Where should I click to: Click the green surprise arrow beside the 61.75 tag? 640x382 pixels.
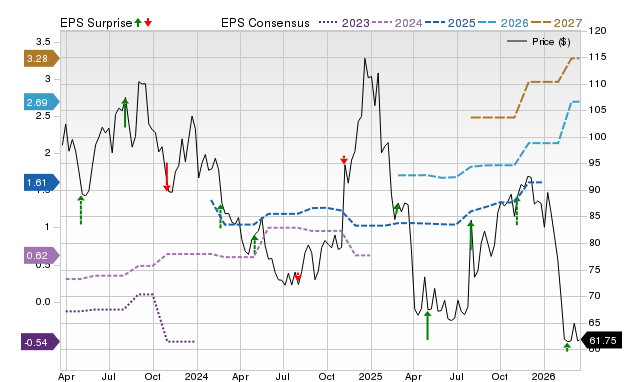(567, 347)
